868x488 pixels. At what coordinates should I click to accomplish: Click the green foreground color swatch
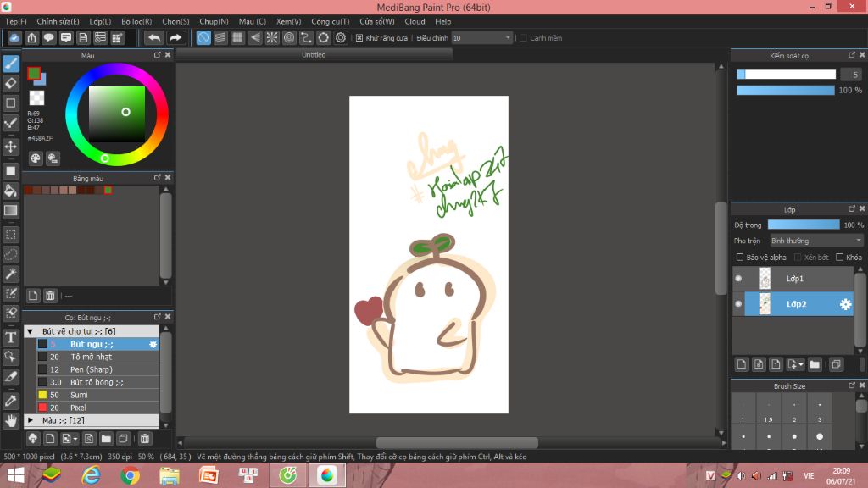(x=34, y=73)
